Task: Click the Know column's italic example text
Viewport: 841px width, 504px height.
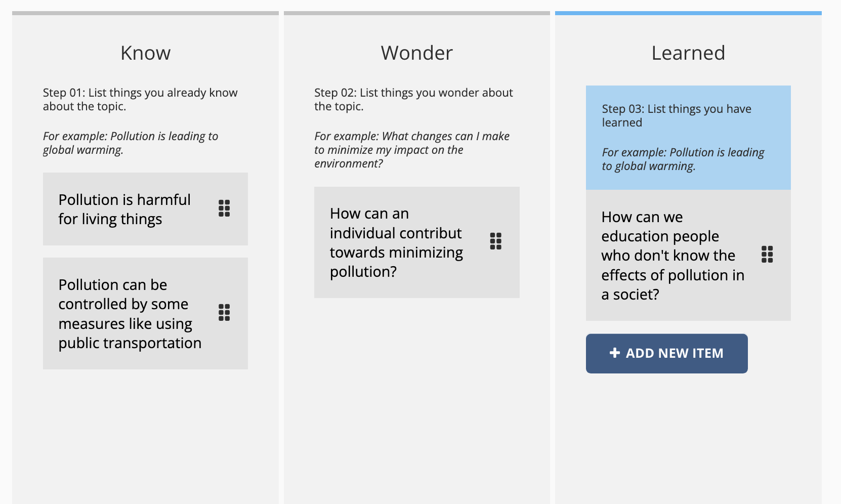Action: [x=131, y=143]
